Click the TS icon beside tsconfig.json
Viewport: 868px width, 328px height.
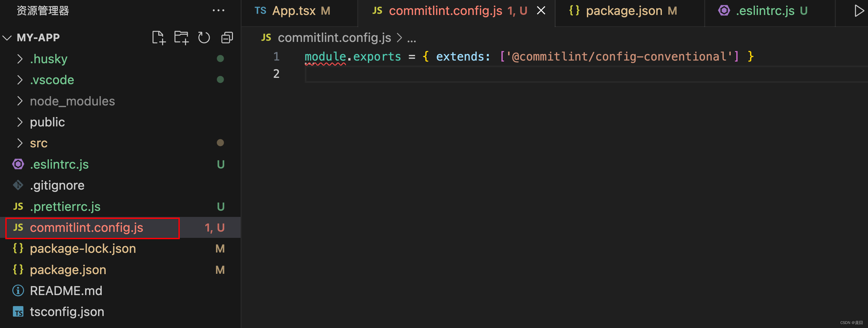(18, 311)
